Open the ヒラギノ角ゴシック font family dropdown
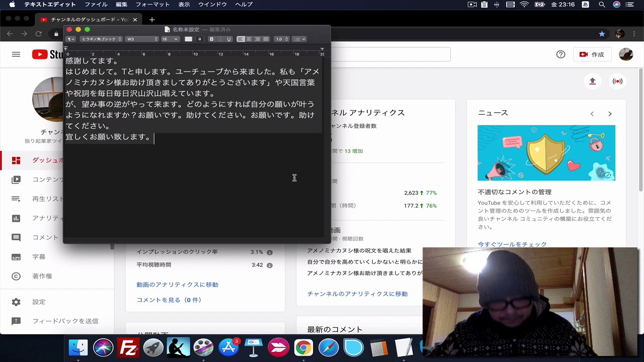Screen dimensions: 644x362 tap(101, 39)
